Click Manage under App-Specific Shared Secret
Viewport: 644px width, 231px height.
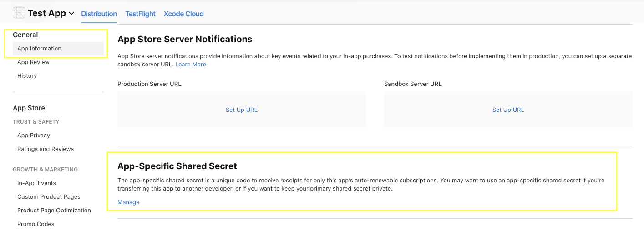click(128, 202)
